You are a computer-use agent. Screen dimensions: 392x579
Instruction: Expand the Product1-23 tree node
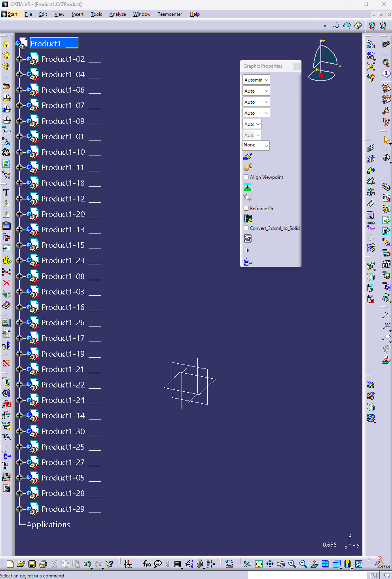(x=19, y=260)
